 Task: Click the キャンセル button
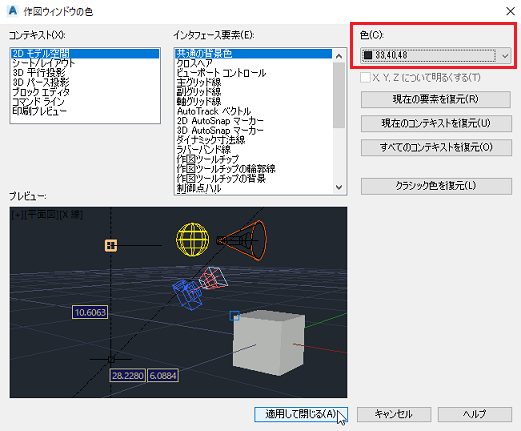tap(394, 414)
